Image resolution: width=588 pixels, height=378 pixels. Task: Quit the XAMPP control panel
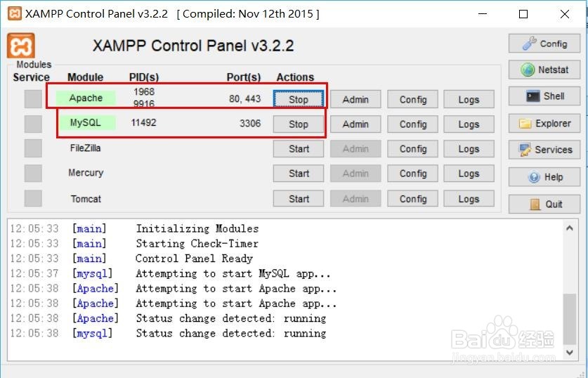click(x=544, y=204)
